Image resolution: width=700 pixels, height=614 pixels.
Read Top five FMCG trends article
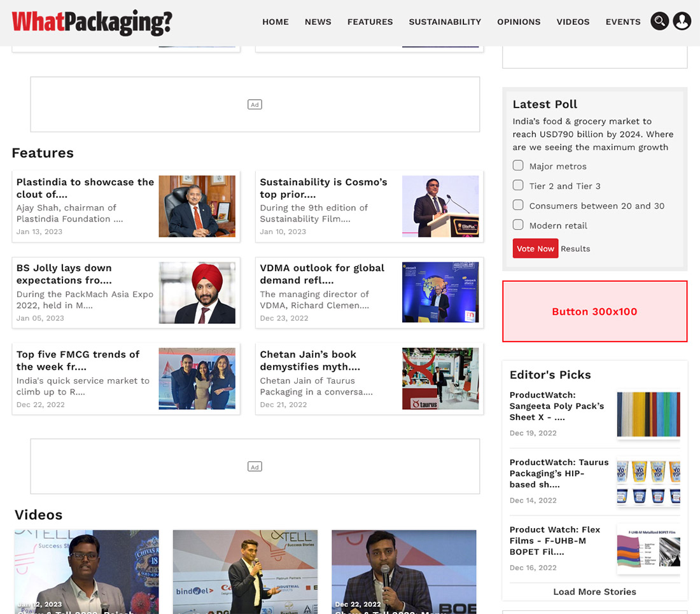click(78, 361)
